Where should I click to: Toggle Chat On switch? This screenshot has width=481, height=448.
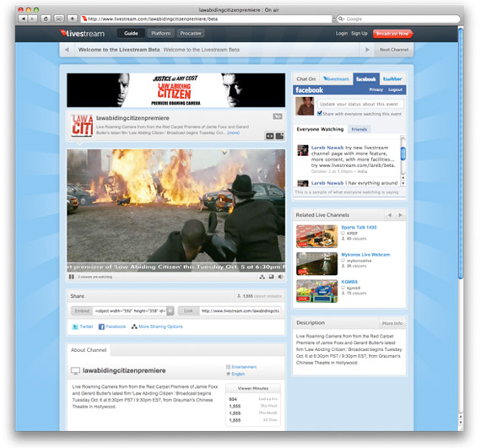[x=305, y=79]
